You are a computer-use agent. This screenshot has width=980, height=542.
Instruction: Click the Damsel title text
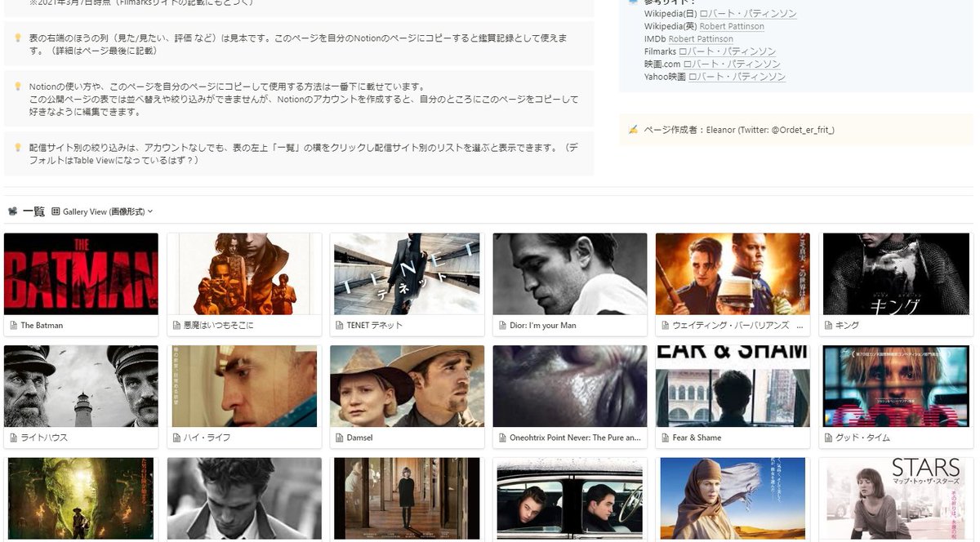[359, 438]
